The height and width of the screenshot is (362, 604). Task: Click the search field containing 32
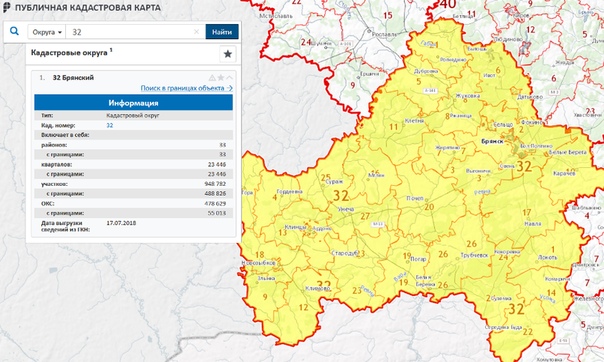point(131,32)
